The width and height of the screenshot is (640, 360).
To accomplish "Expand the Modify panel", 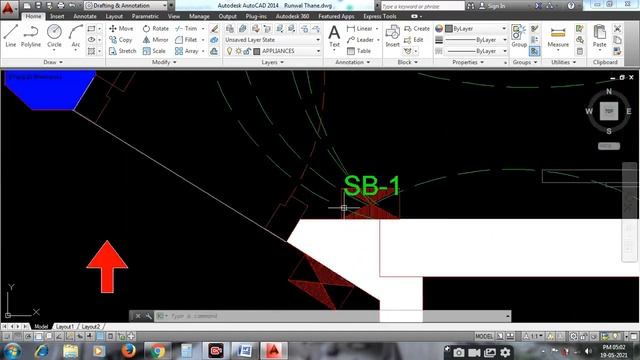I will point(164,62).
